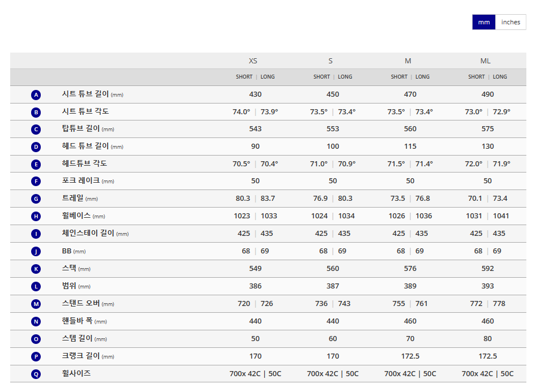Click the B seat tube angle icon
The image size is (549, 392).
point(36,113)
